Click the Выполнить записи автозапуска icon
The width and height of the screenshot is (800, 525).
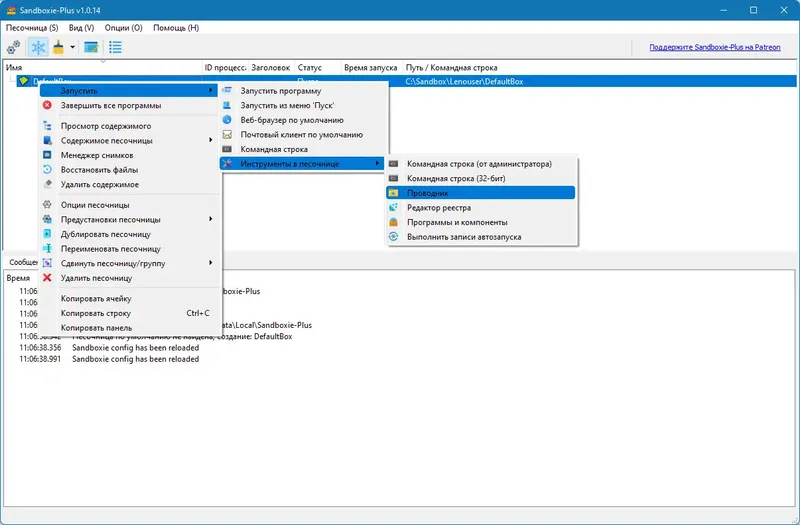[393, 237]
